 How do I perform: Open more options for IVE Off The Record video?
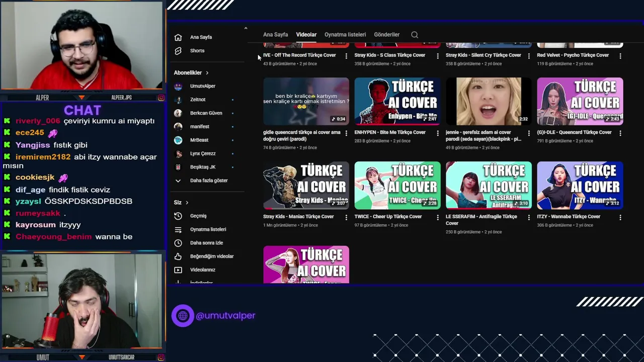[346, 56]
